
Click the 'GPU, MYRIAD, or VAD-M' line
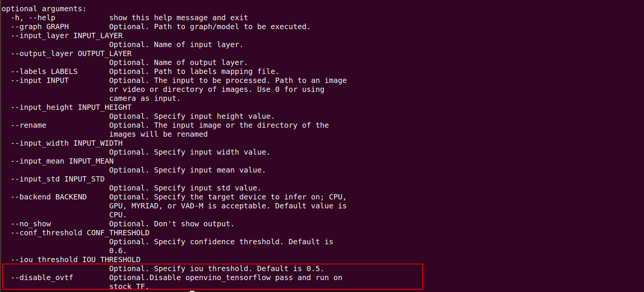coord(156,206)
